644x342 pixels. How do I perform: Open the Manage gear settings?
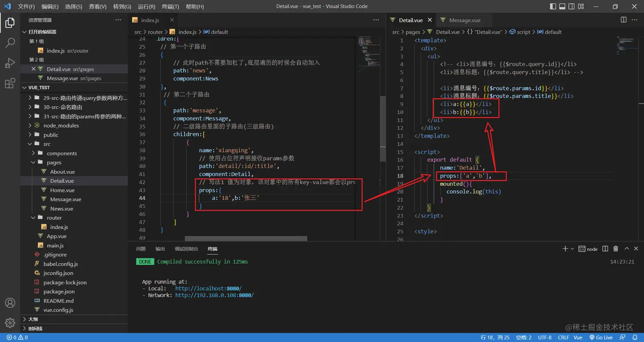tap(10, 322)
